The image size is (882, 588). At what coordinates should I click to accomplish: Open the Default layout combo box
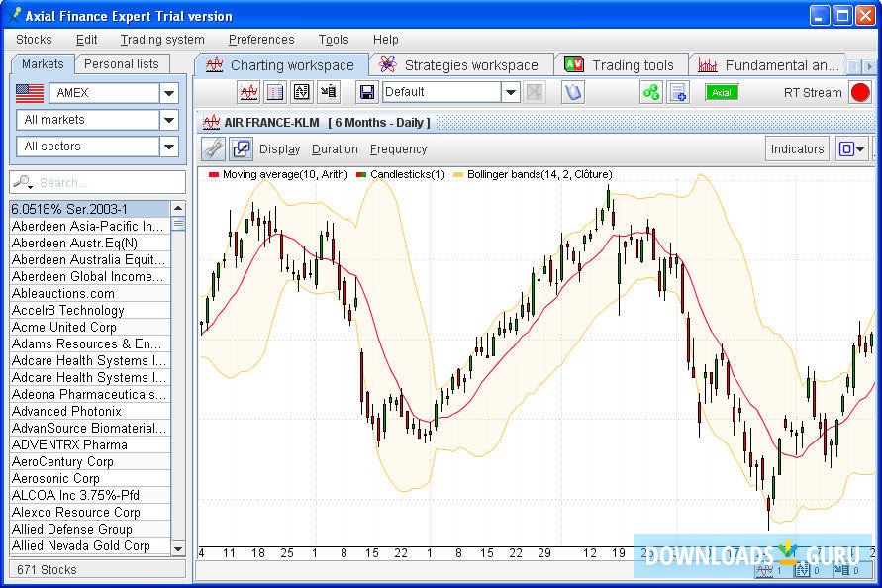(x=510, y=92)
